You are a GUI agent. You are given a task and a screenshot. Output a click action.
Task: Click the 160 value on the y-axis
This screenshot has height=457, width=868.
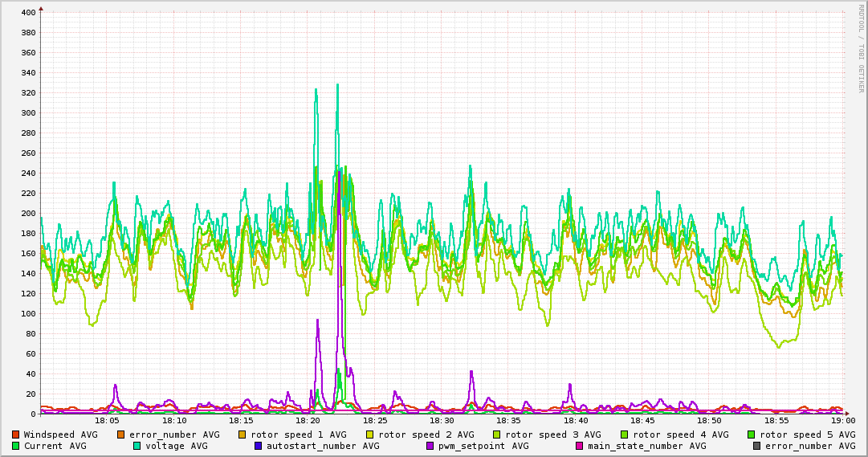pyautogui.click(x=28, y=253)
